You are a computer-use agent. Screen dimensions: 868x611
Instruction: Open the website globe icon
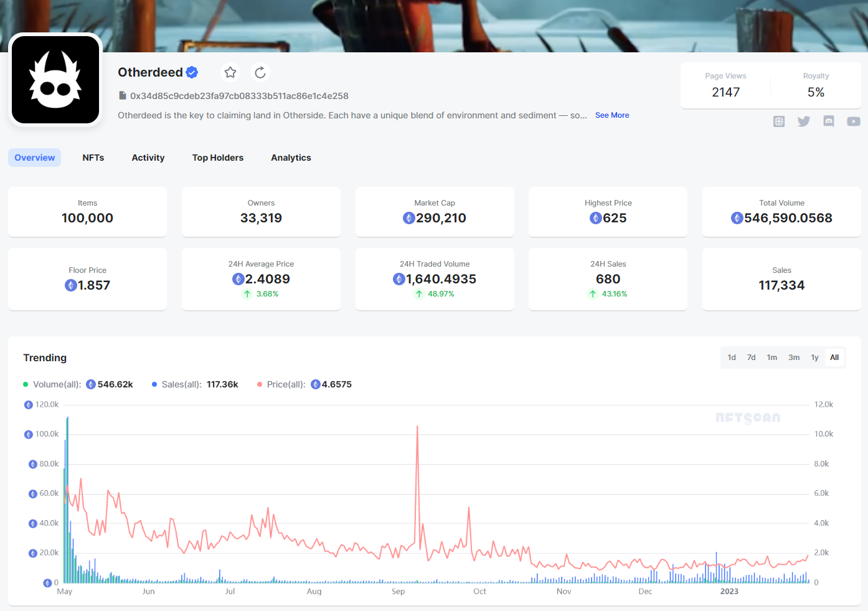(x=779, y=121)
